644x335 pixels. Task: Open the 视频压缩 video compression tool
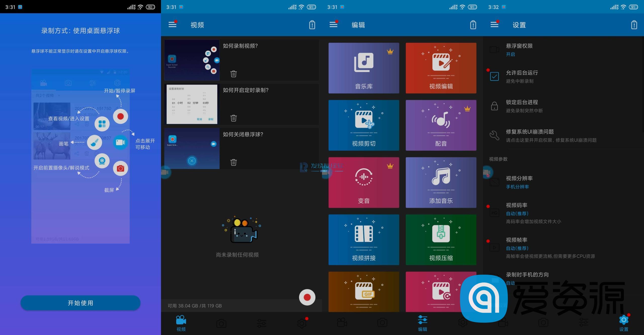click(441, 240)
